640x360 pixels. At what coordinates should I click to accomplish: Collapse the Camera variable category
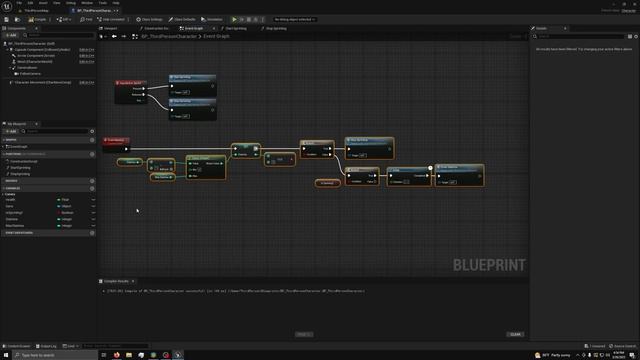coord(3,194)
